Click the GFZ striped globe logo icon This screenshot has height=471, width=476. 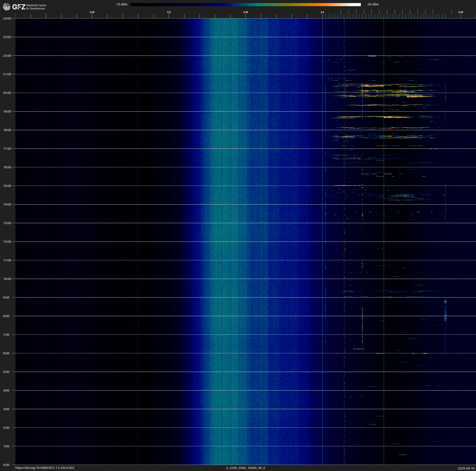click(x=7, y=7)
